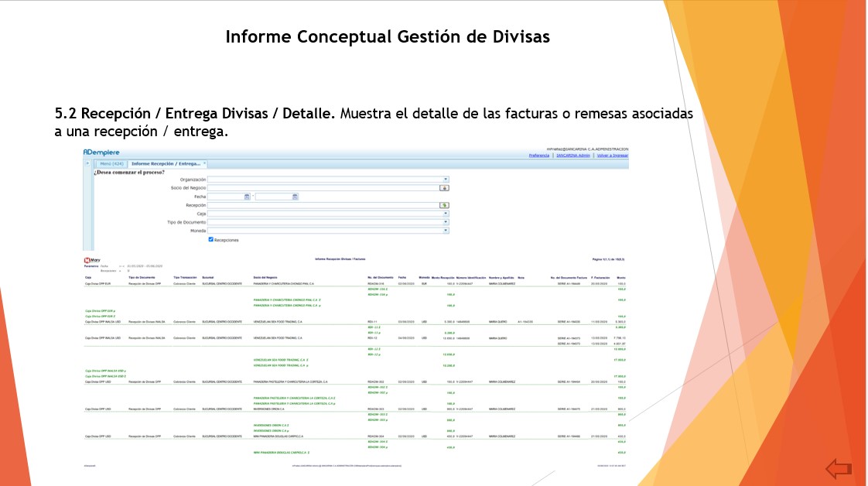Open the end Fecha calendar picker
The image size is (868, 486).
pyautogui.click(x=295, y=197)
